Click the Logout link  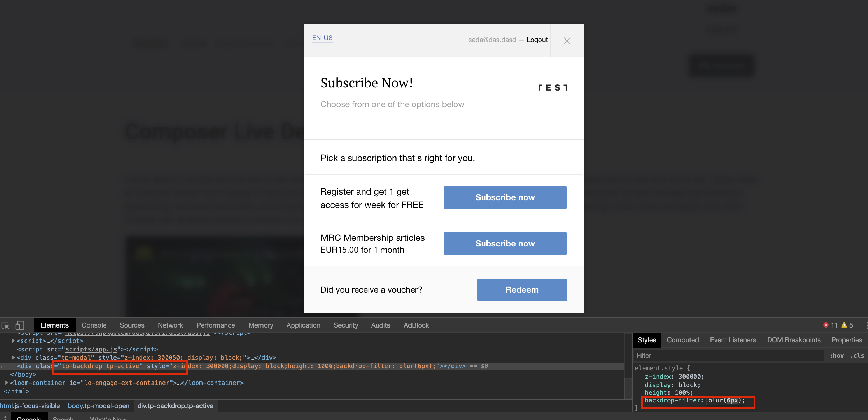537,40
